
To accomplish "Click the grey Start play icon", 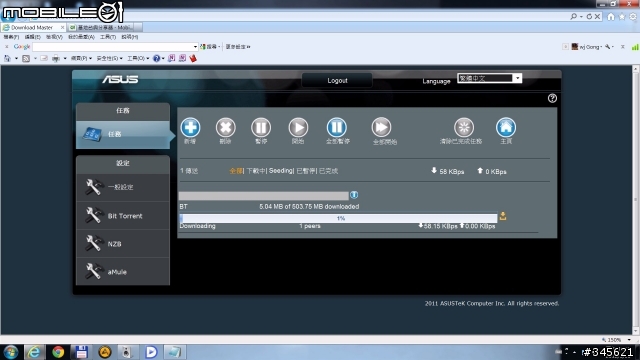I will [298, 127].
